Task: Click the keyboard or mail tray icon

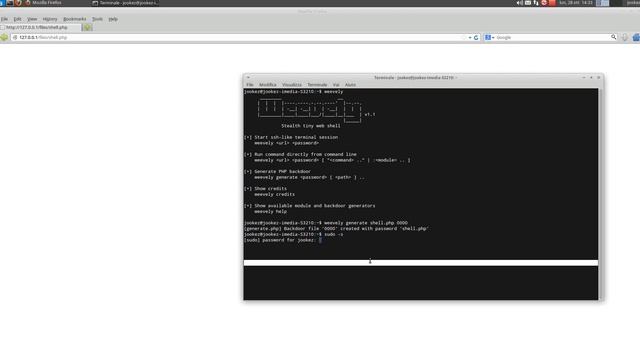Action: point(528,3)
